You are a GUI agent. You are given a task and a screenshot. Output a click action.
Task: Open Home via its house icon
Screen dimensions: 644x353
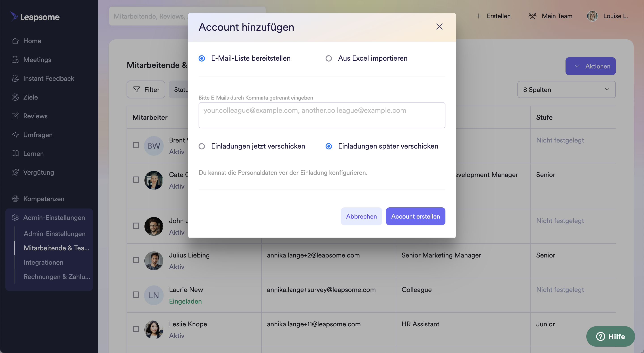click(15, 41)
